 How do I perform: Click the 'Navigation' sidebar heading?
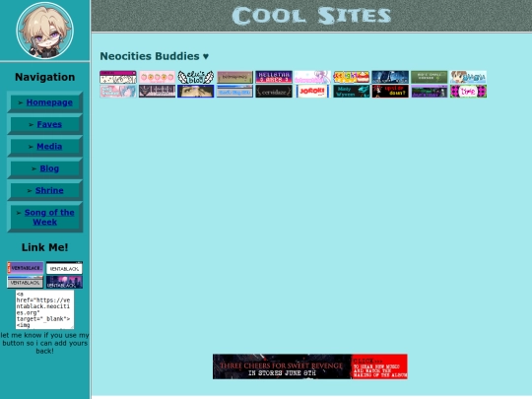(44, 77)
